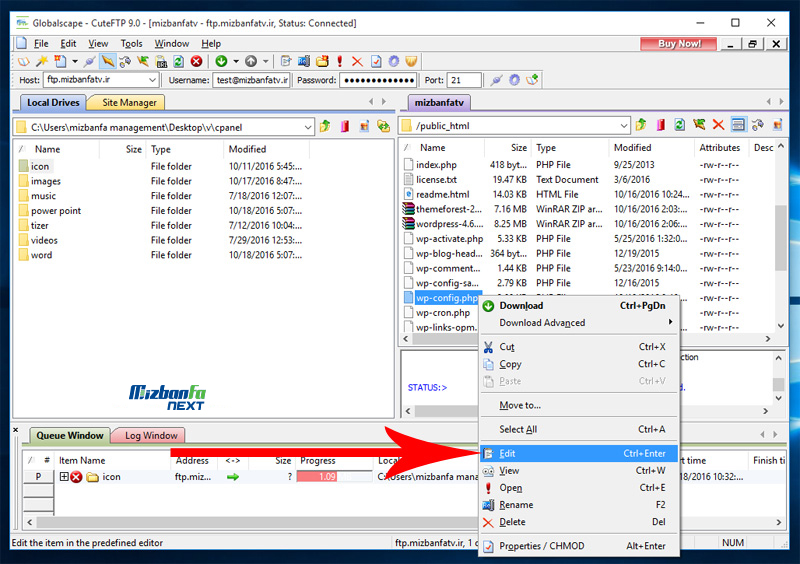Click the red stop transfer icon in toolbar
Viewport: 800px width, 564px height.
[196, 61]
